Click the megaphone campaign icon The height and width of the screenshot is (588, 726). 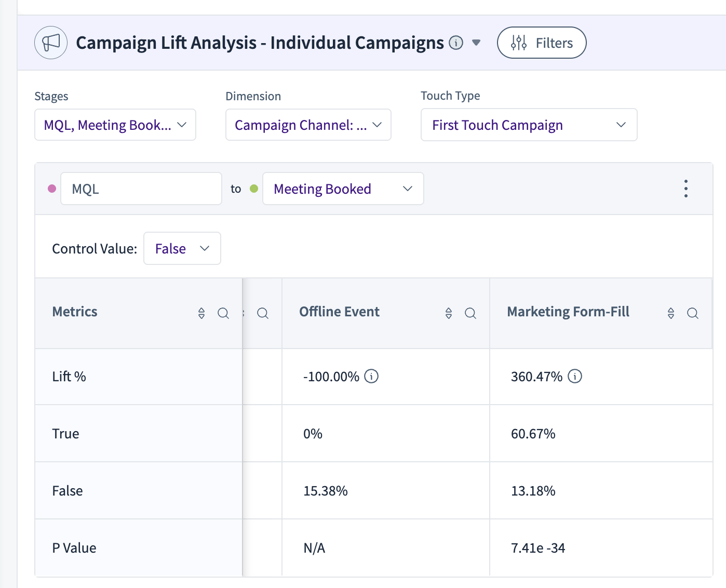51,43
